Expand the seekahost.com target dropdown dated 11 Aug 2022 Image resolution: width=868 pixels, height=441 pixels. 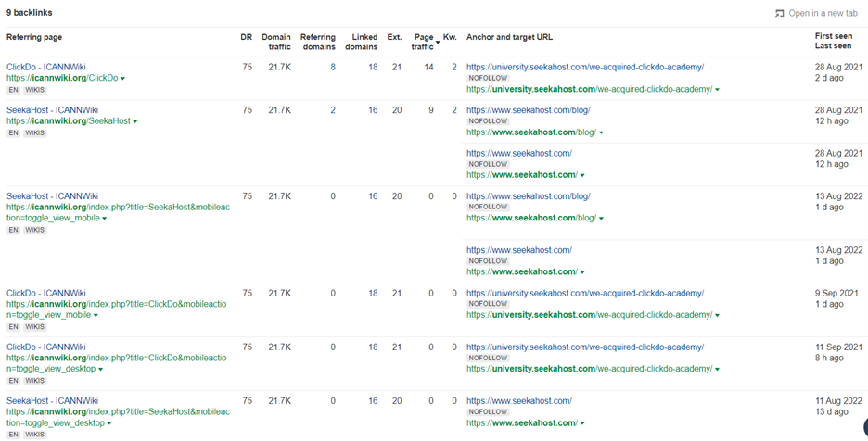pos(582,423)
